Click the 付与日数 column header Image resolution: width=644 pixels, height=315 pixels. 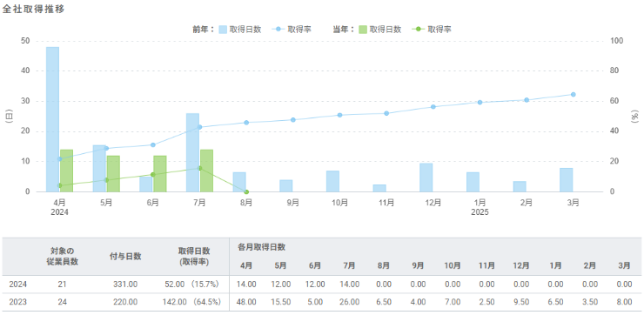[x=125, y=257]
